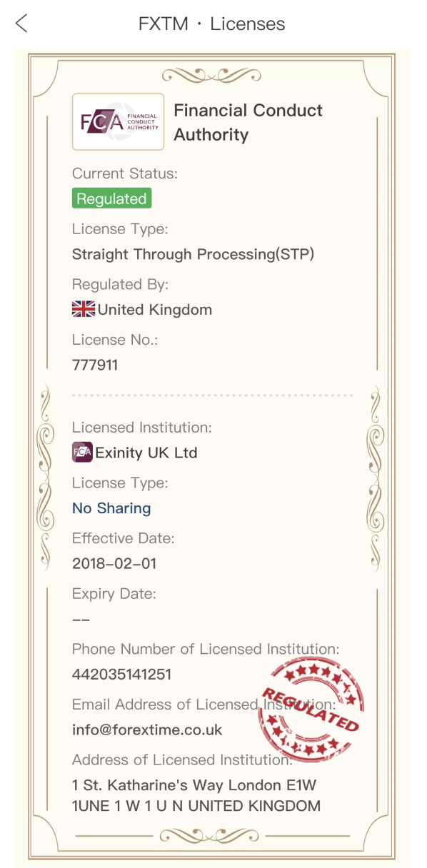
Task: Tap the phone number 442035141251
Action: (x=122, y=675)
